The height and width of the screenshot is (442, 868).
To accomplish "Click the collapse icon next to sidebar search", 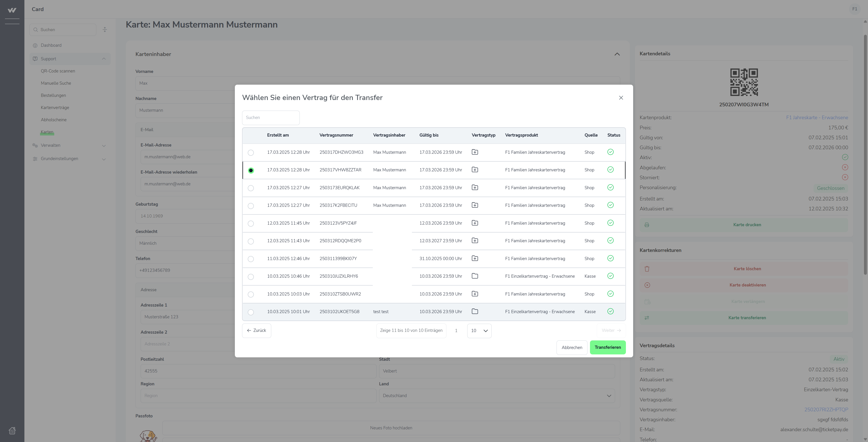I will 105,30.
